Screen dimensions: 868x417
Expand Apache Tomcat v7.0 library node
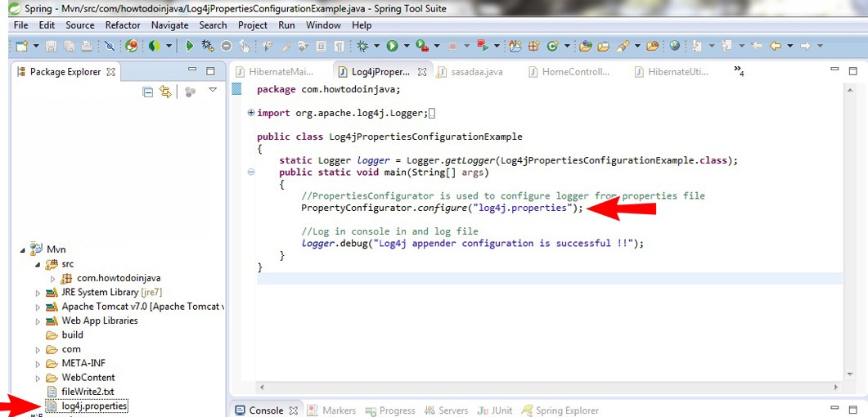click(x=38, y=307)
